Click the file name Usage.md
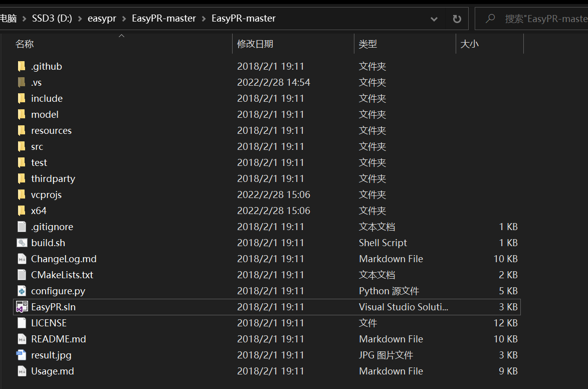 (53, 371)
